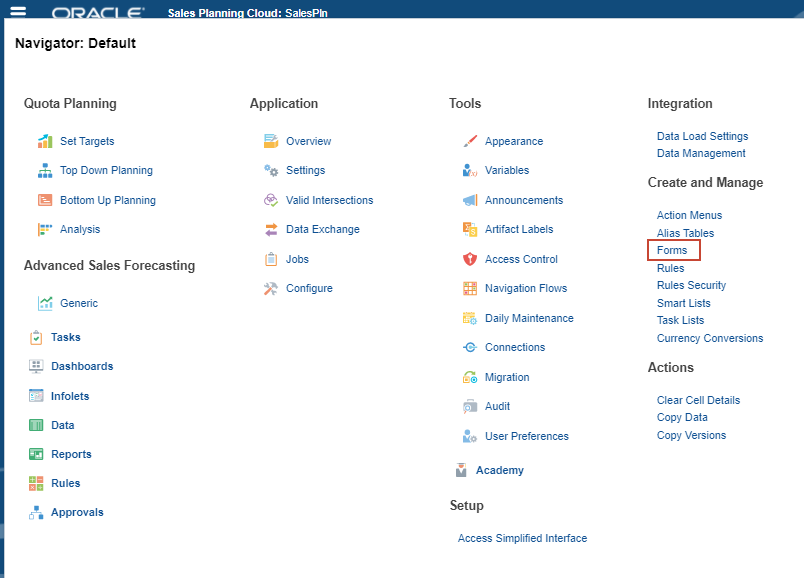Open the Dashboards section
The image size is (804, 578).
pyautogui.click(x=82, y=366)
